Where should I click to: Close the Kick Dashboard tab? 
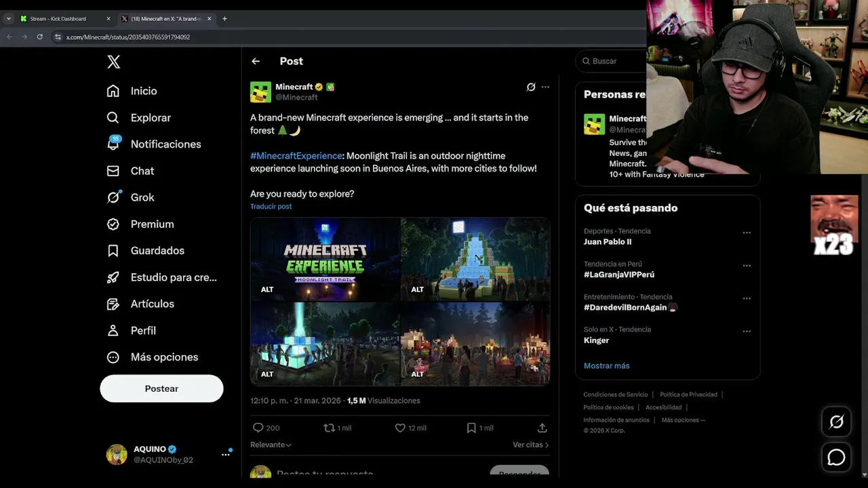click(x=108, y=19)
